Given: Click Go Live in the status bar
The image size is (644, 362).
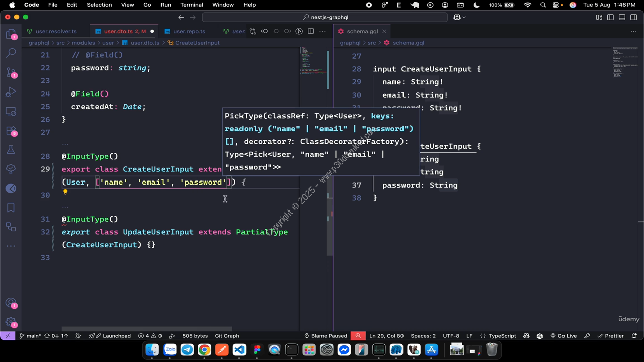Looking at the screenshot, I should click(563, 336).
